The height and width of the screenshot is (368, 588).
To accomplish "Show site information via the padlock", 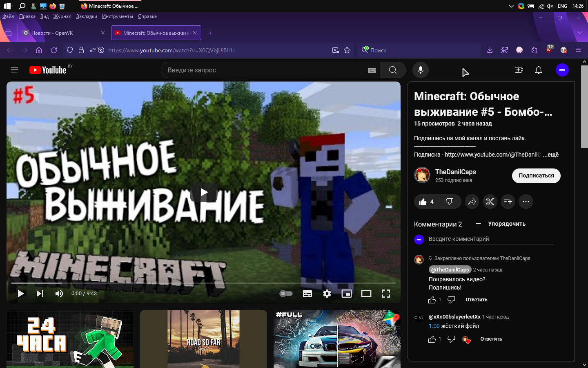I will tap(81, 50).
